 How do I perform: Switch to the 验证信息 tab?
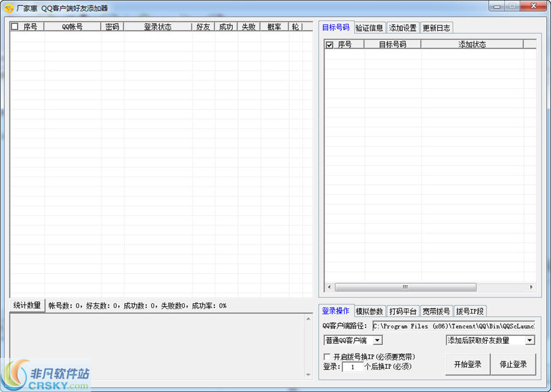pos(369,28)
